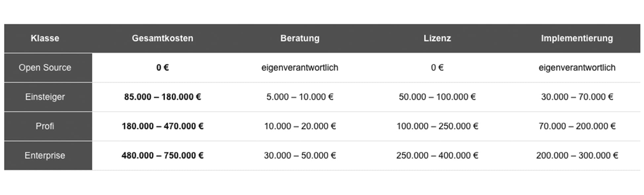This screenshot has height=195, width=644.
Task: Select Enterprise total 480.000 – 750.000 €
Action: [x=163, y=155]
